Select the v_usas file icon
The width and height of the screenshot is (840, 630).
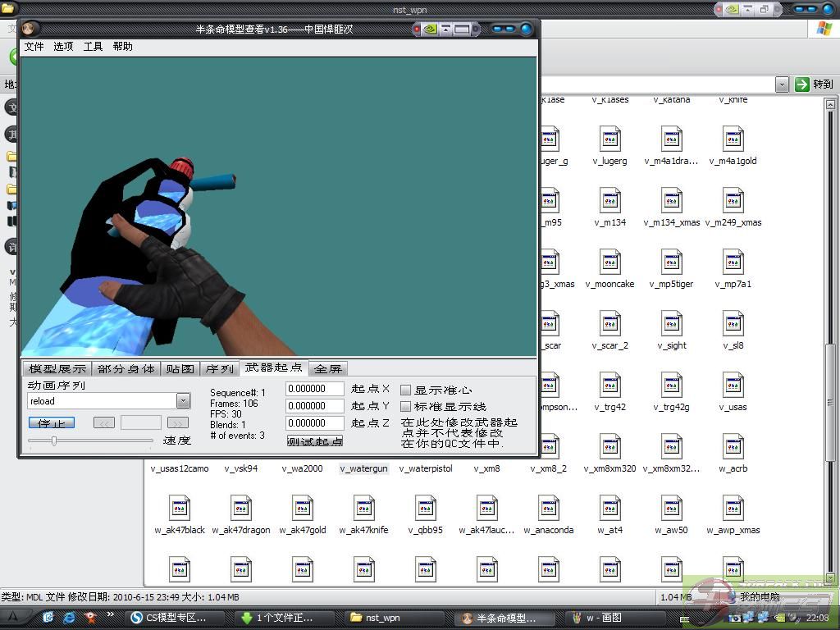pyautogui.click(x=733, y=386)
